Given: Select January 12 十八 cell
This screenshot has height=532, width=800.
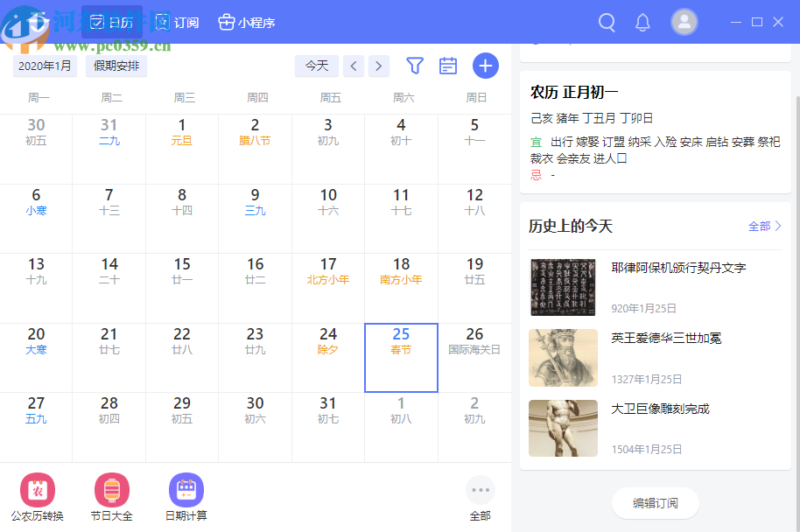Looking at the screenshot, I should pyautogui.click(x=474, y=219).
